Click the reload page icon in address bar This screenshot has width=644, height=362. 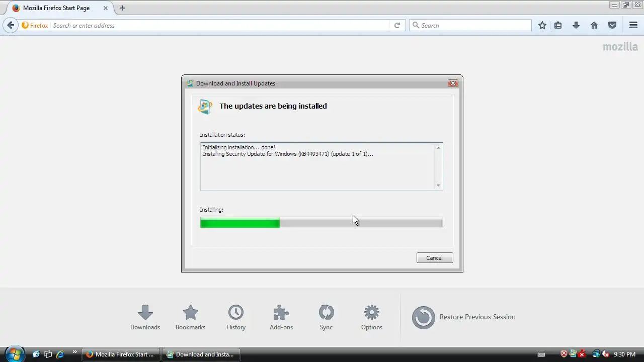(x=397, y=25)
